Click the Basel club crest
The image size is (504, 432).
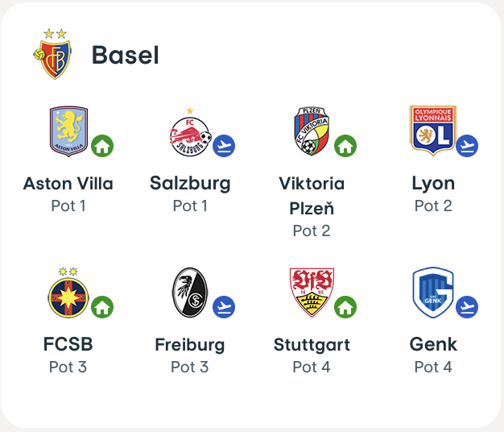52,56
